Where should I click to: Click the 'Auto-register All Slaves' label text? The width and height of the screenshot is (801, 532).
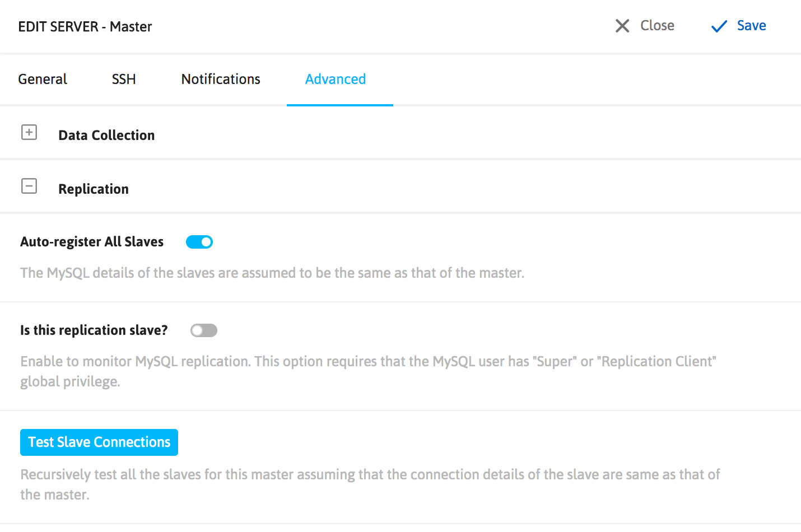[x=92, y=242]
